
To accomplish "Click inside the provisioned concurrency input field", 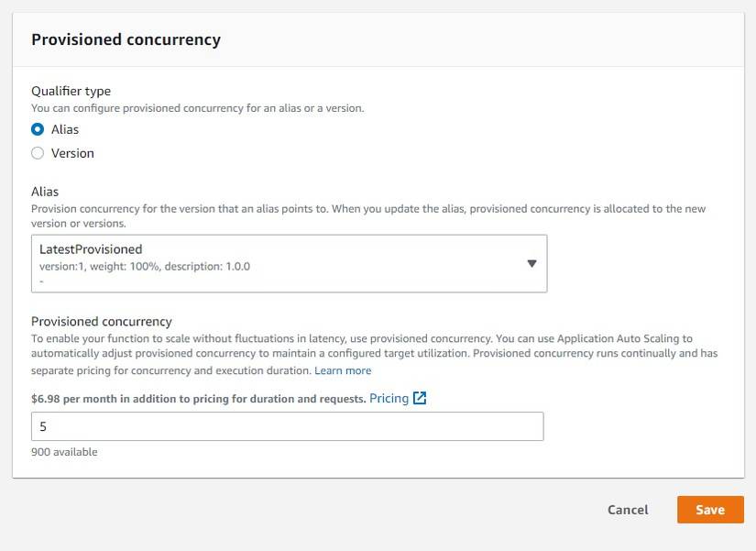I will (289, 425).
